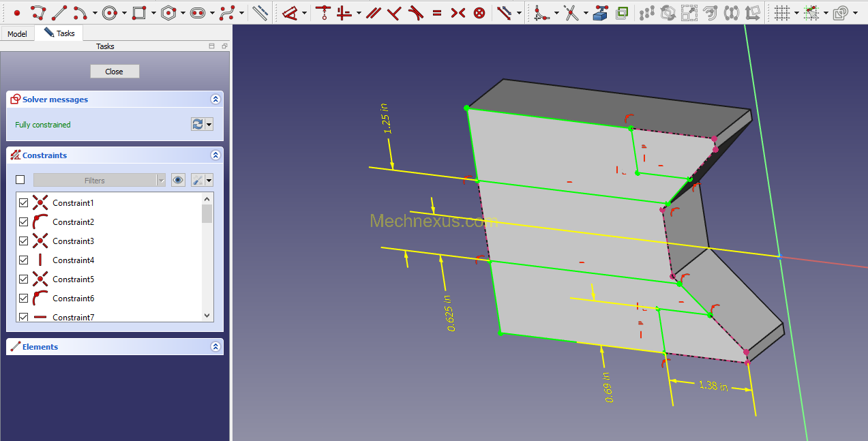Click the Rendering order icon
This screenshot has width=868, height=441.
[x=841, y=12]
